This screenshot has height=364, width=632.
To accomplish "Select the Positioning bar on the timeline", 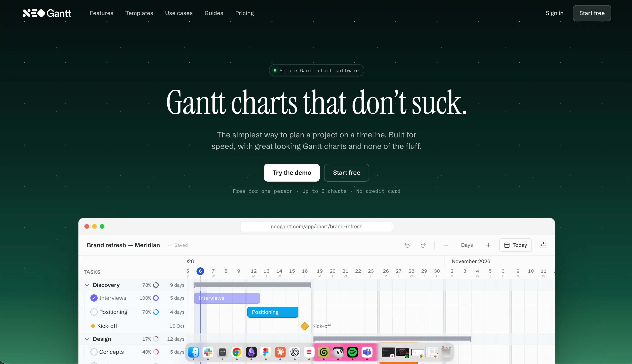I will [273, 312].
